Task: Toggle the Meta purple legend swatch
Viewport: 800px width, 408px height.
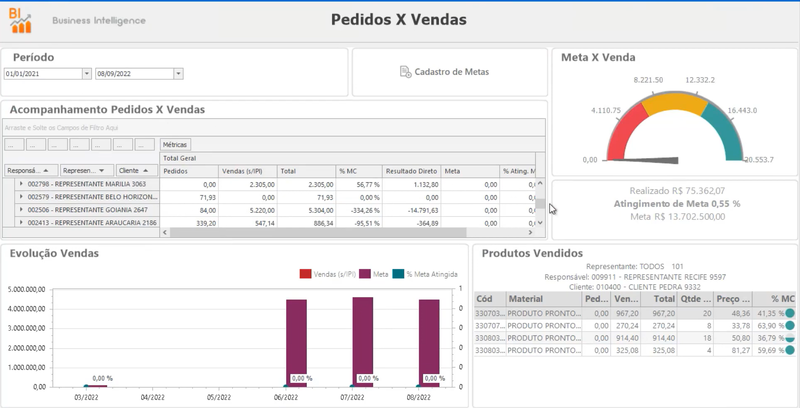Action: (365, 274)
